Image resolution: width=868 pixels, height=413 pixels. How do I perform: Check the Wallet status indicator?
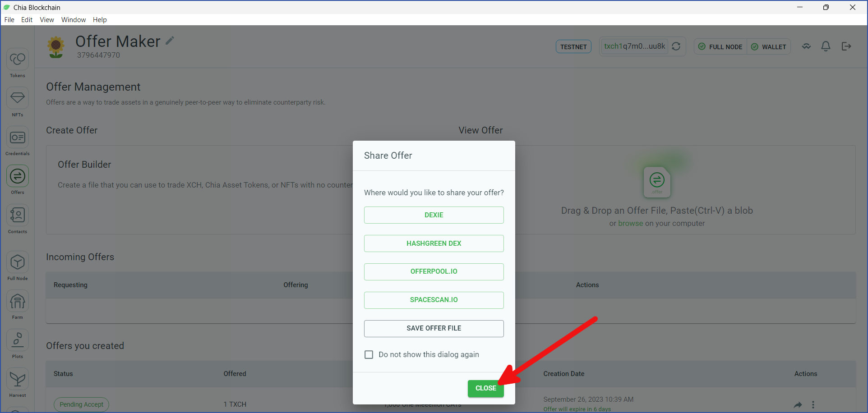tap(769, 47)
